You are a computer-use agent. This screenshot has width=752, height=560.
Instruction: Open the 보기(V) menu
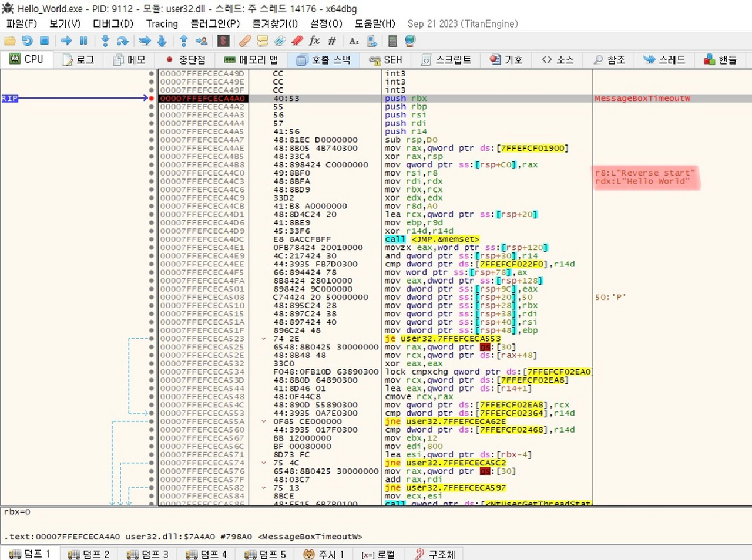click(x=65, y=23)
